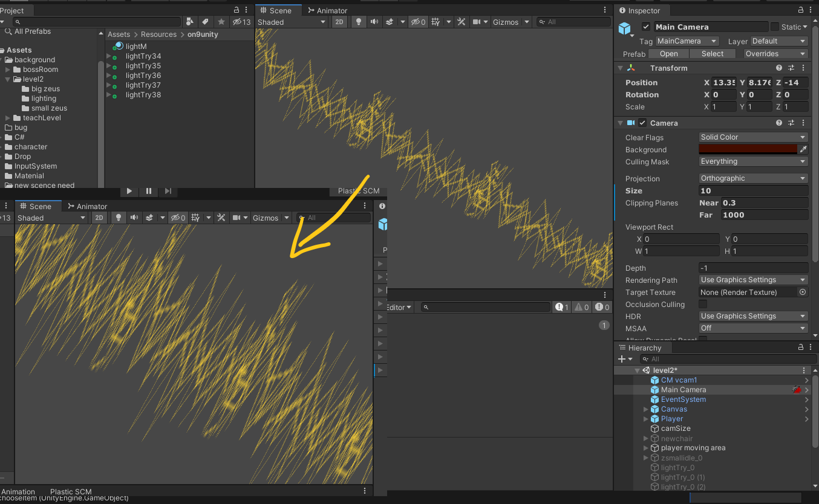
Task: Lock the Hierarchy panel
Action: [801, 347]
